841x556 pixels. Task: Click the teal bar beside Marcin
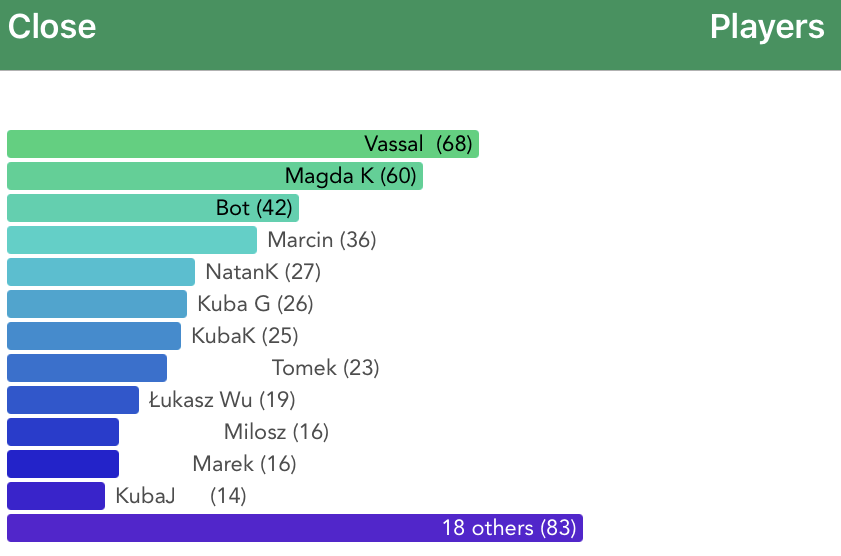(132, 240)
